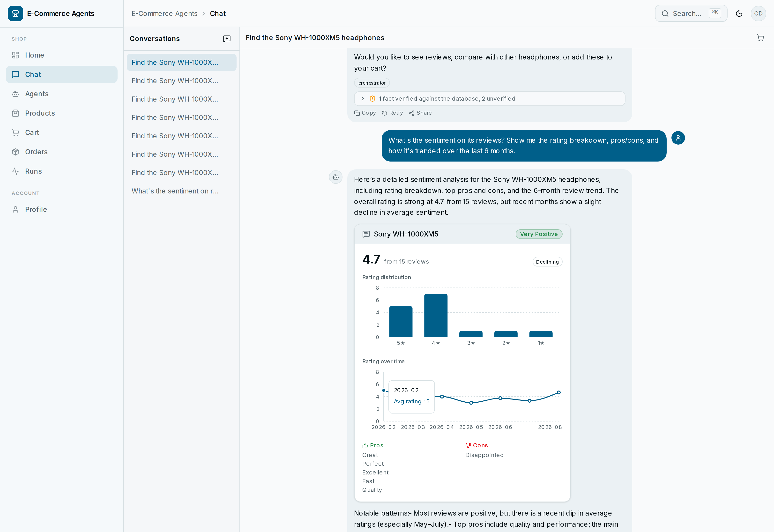Open the cart icon in chat header

click(760, 38)
